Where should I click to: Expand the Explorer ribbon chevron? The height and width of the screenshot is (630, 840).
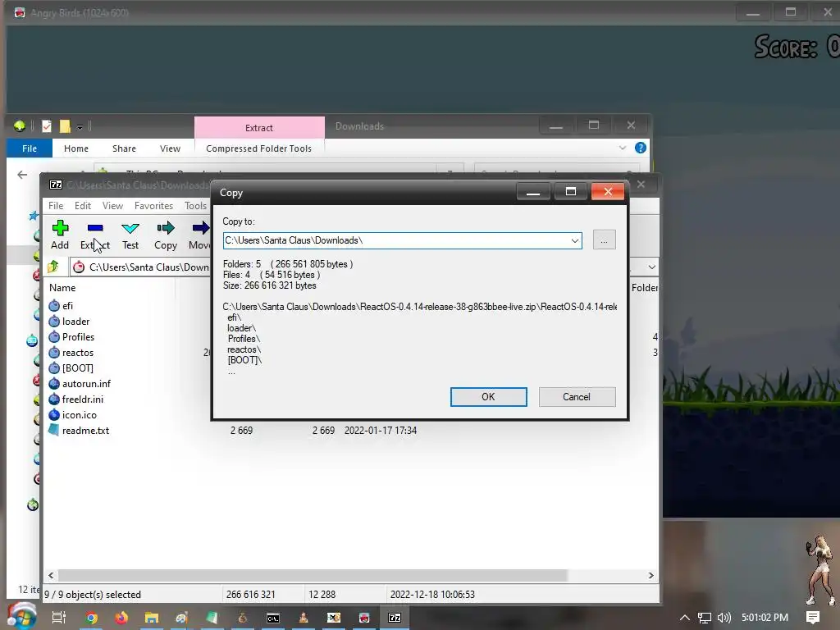point(623,148)
